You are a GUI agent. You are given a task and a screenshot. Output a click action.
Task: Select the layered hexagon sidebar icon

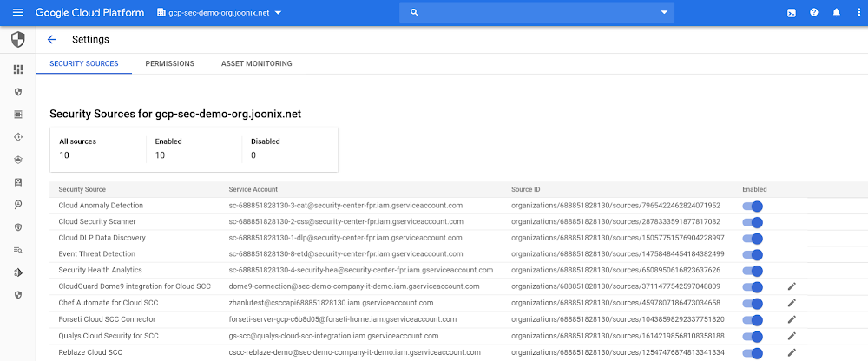[x=18, y=160]
